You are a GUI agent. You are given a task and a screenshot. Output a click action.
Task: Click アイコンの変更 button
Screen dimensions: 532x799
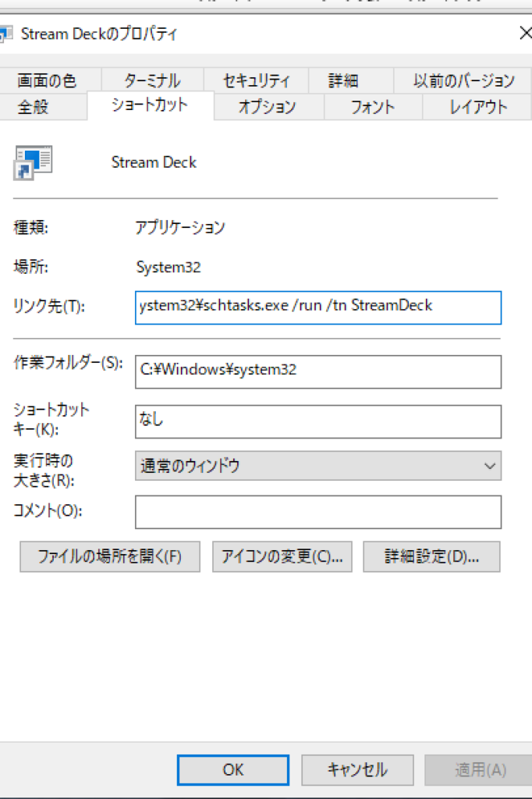[x=282, y=556]
